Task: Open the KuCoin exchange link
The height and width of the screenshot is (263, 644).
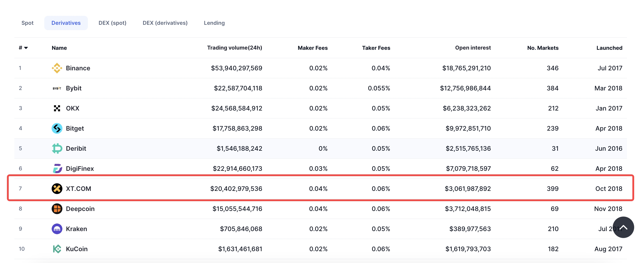Action: tap(77, 249)
